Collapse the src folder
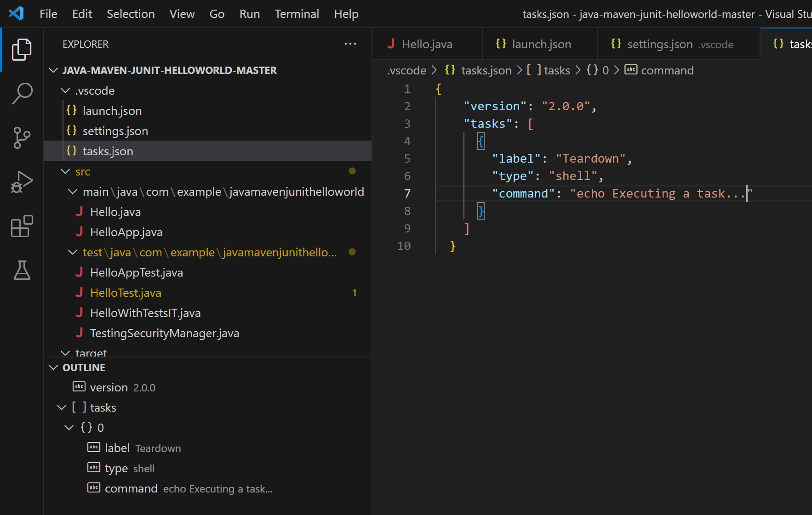812x515 pixels. 65,171
